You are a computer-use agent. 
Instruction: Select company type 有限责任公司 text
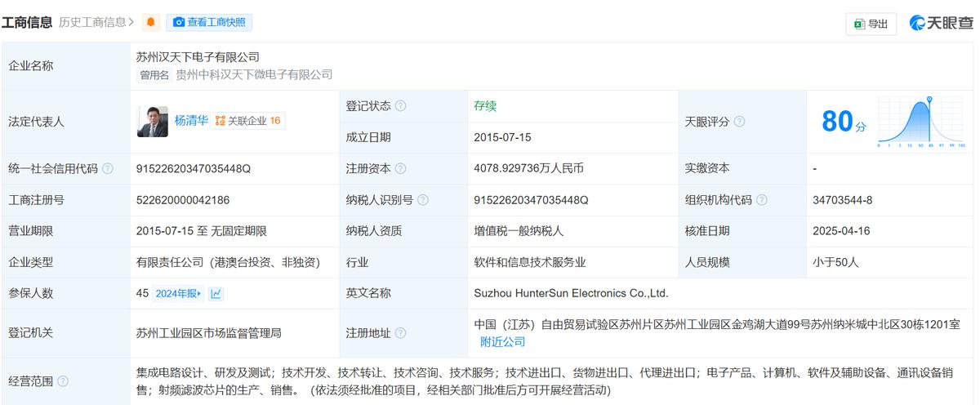[x=228, y=262]
